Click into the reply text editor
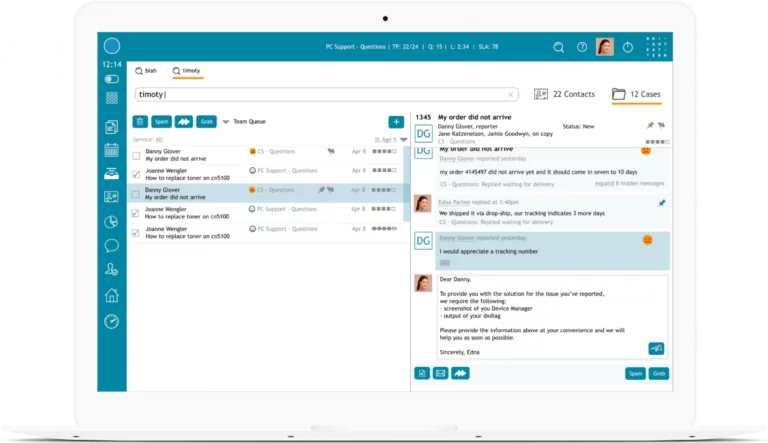This screenshot has height=443, width=768. click(552, 317)
